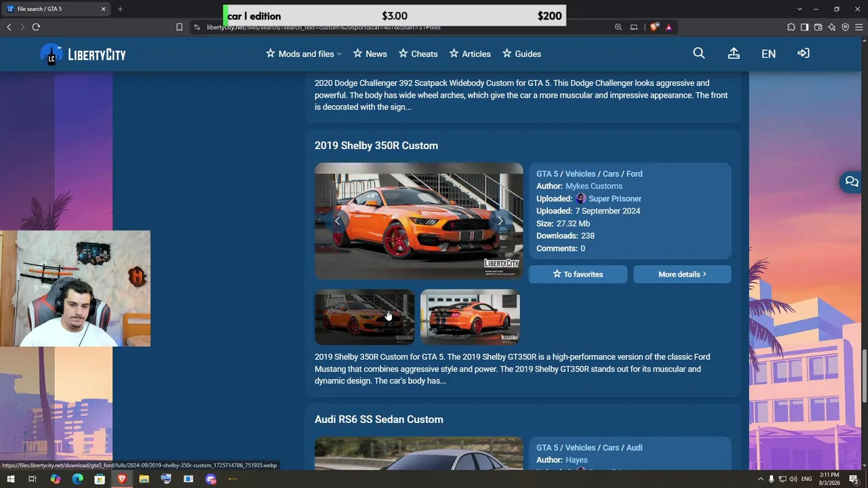Open the Guides menu item
Viewport: 868px width, 488px height.
[521, 54]
